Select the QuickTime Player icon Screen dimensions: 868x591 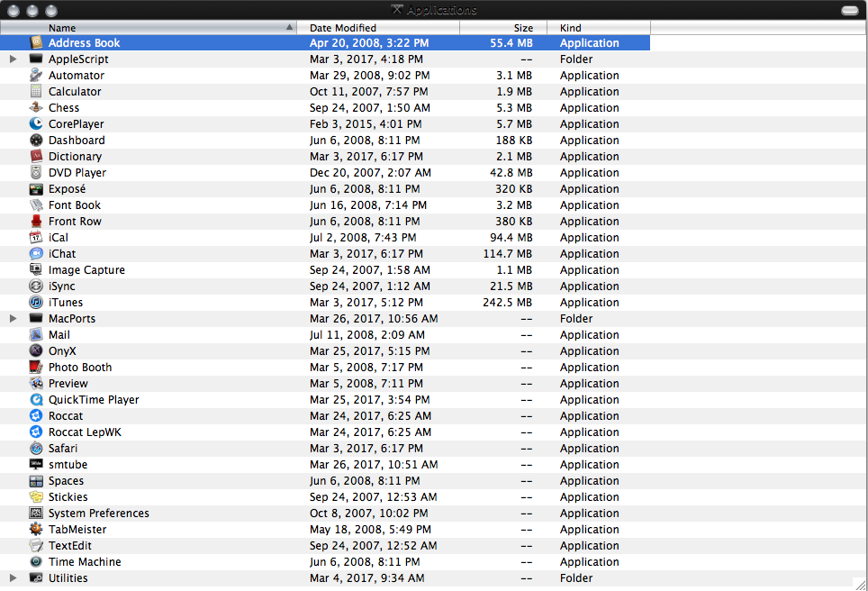(x=36, y=399)
